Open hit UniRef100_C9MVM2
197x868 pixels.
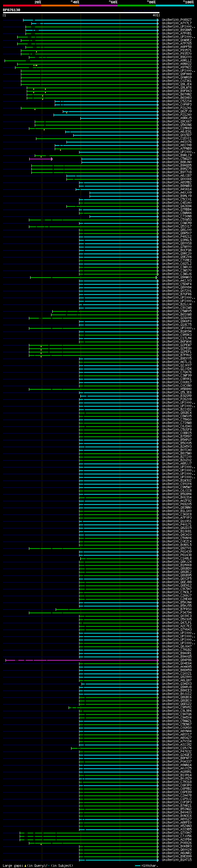coord(176,708)
